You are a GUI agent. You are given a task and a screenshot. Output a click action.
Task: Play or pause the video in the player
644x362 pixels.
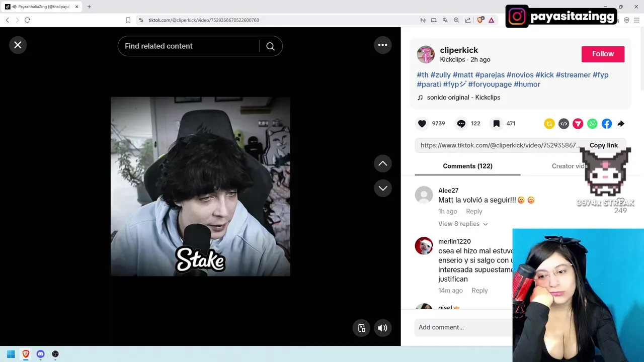200,187
